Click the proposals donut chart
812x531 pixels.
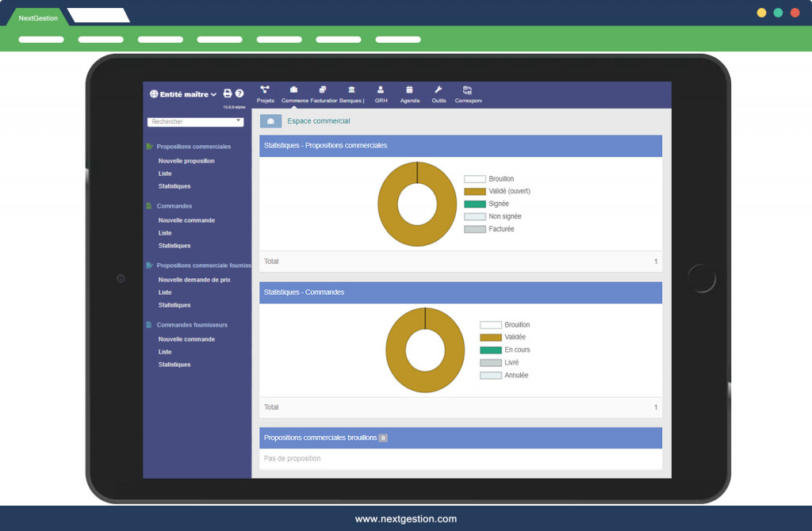(417, 204)
